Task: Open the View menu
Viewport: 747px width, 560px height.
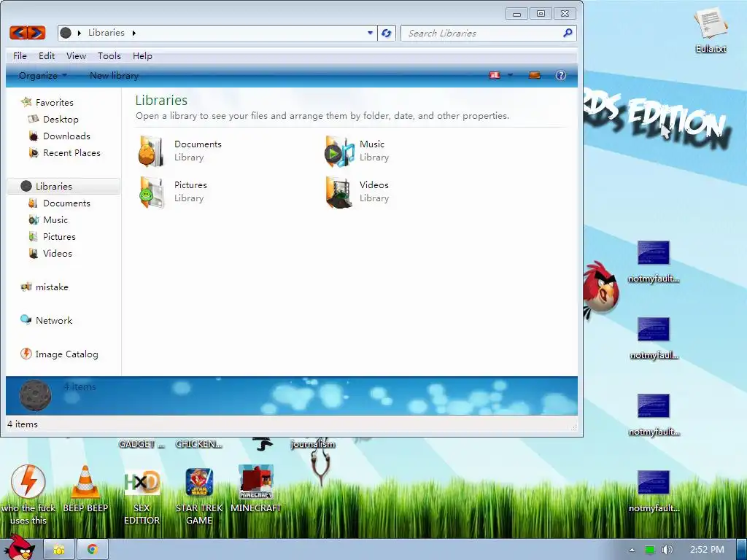Action: 76,55
